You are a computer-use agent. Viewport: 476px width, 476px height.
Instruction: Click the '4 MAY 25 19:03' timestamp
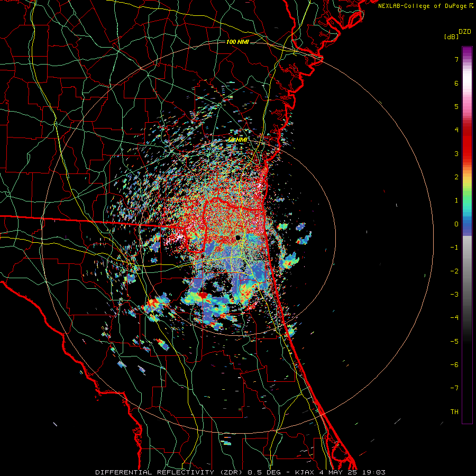tap(352, 472)
